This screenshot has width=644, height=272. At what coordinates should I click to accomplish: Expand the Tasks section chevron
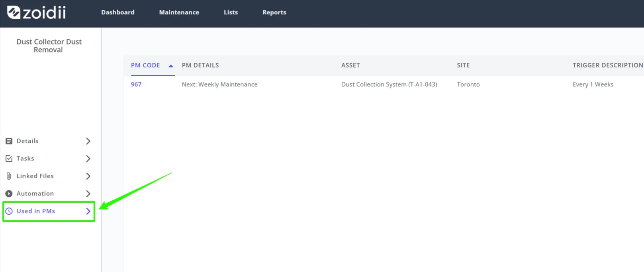tap(88, 159)
